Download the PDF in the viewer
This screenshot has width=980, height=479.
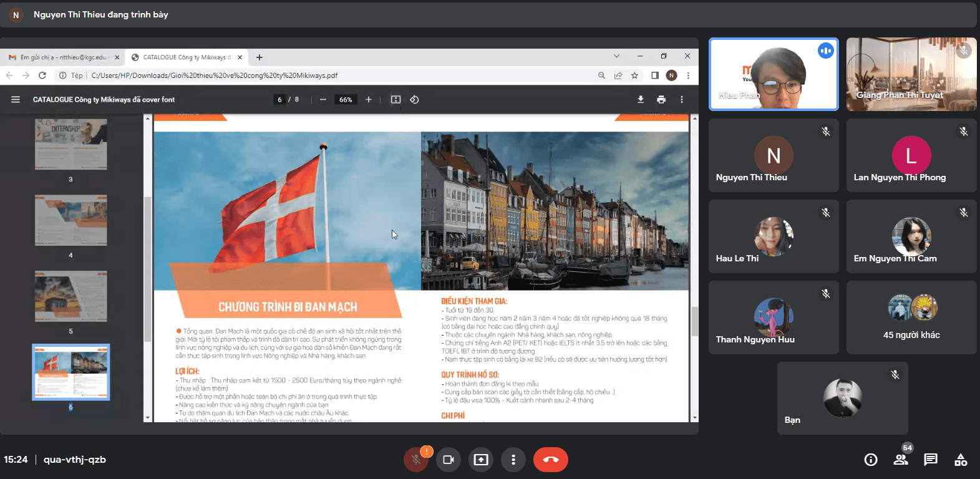[640, 100]
